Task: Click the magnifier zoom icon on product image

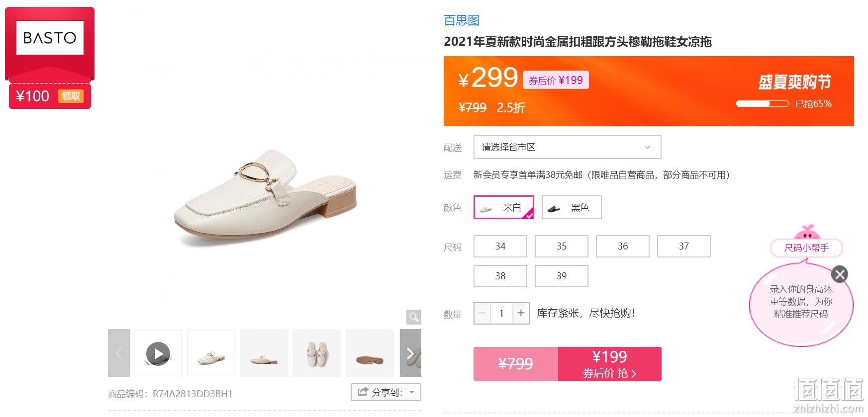Action: point(413,317)
